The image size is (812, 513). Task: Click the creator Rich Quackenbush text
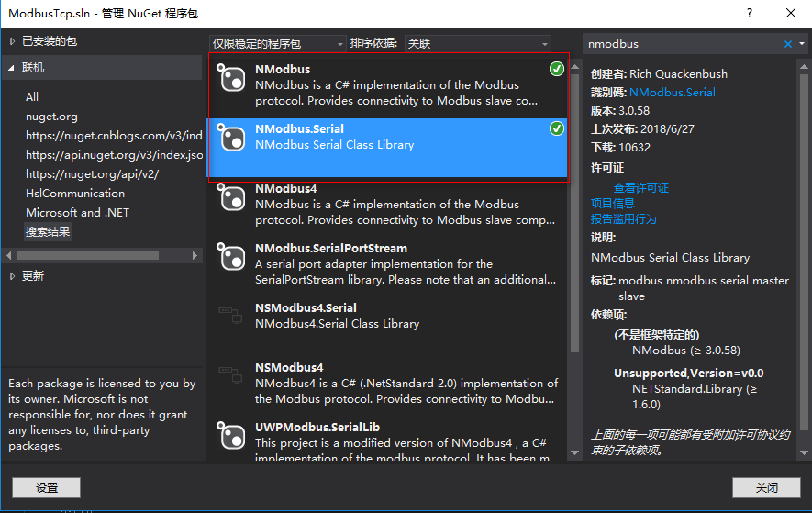click(678, 74)
